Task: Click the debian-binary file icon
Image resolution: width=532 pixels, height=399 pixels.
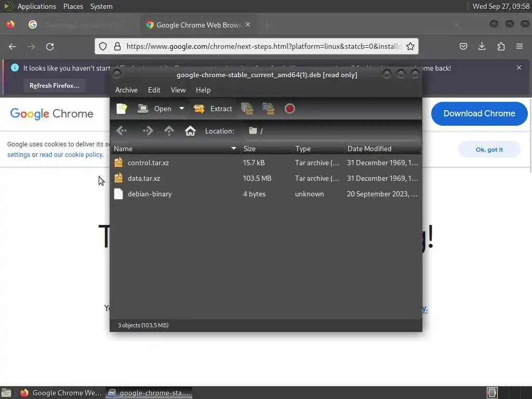Action: 118,194
